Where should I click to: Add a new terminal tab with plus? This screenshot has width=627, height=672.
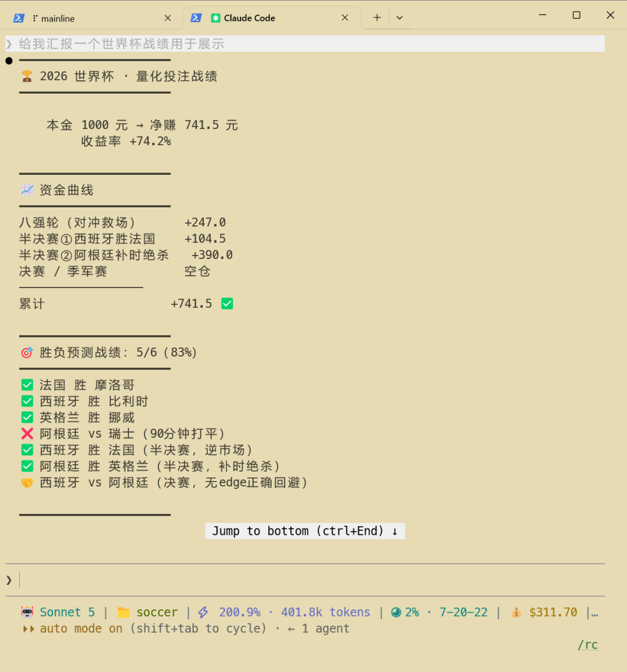tap(377, 18)
